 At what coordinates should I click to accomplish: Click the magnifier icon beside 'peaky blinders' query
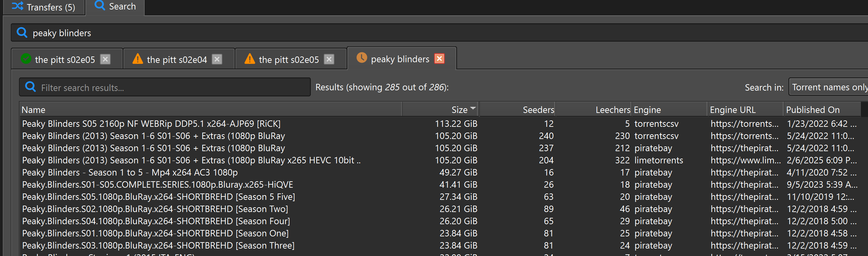coord(22,32)
